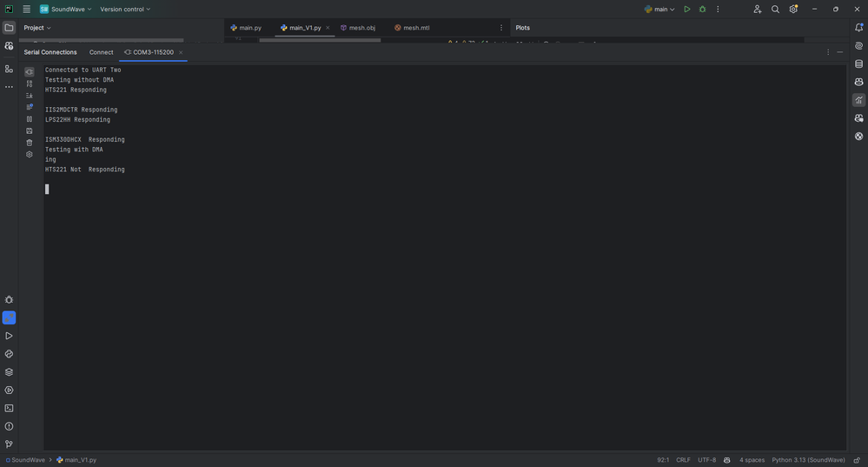The width and height of the screenshot is (868, 467).
Task: Change CRLF line separator in status bar
Action: click(x=683, y=460)
